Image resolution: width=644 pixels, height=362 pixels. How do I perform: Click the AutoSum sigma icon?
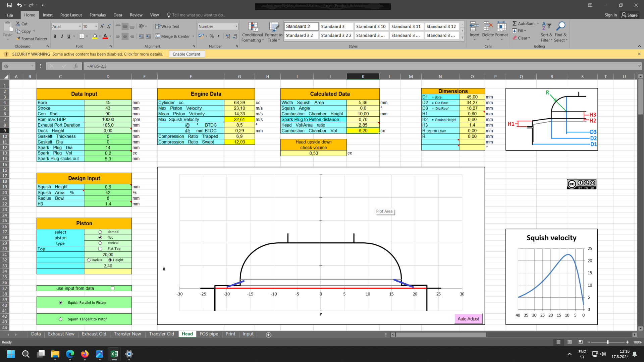coord(515,23)
